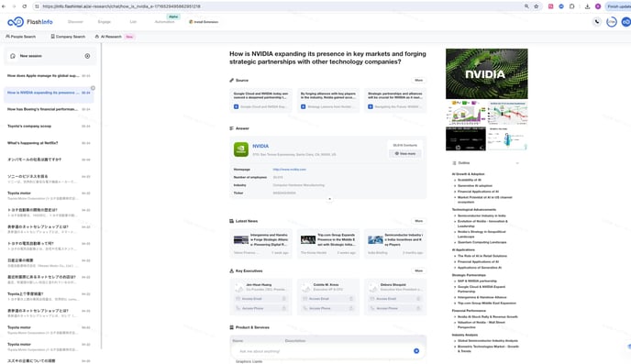This screenshot has height=364, width=631.
Task: Collapse the Outline panel chevron
Action: 517,163
